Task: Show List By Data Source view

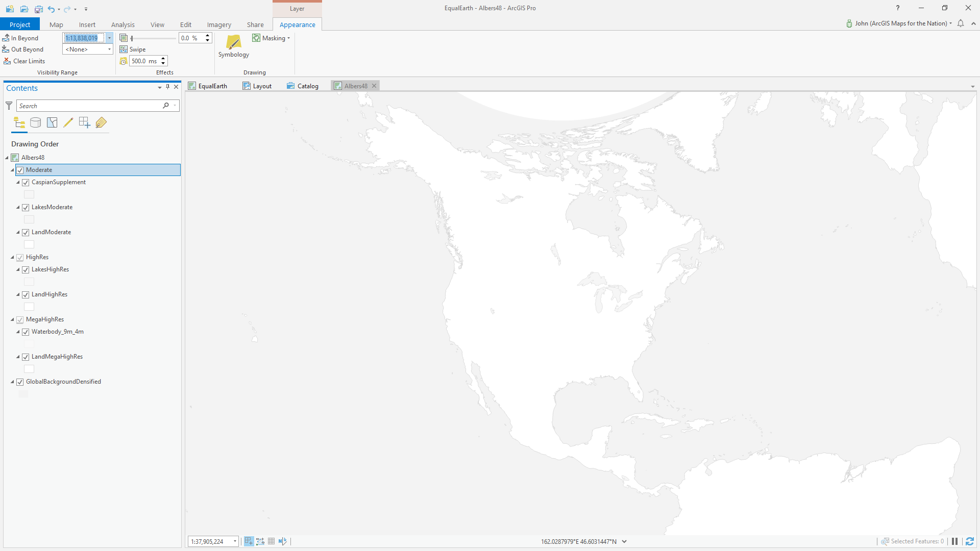Action: coord(36,122)
